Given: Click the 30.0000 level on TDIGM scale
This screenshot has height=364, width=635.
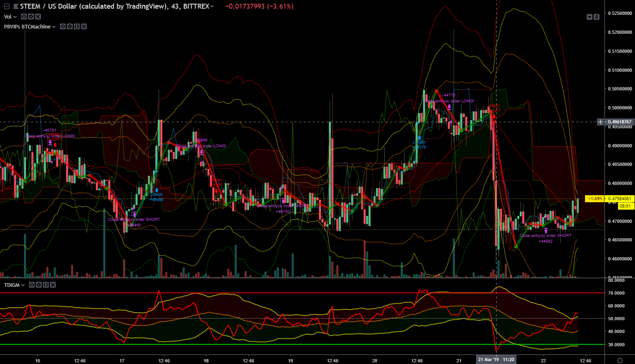Looking at the screenshot, I should click(x=616, y=345).
